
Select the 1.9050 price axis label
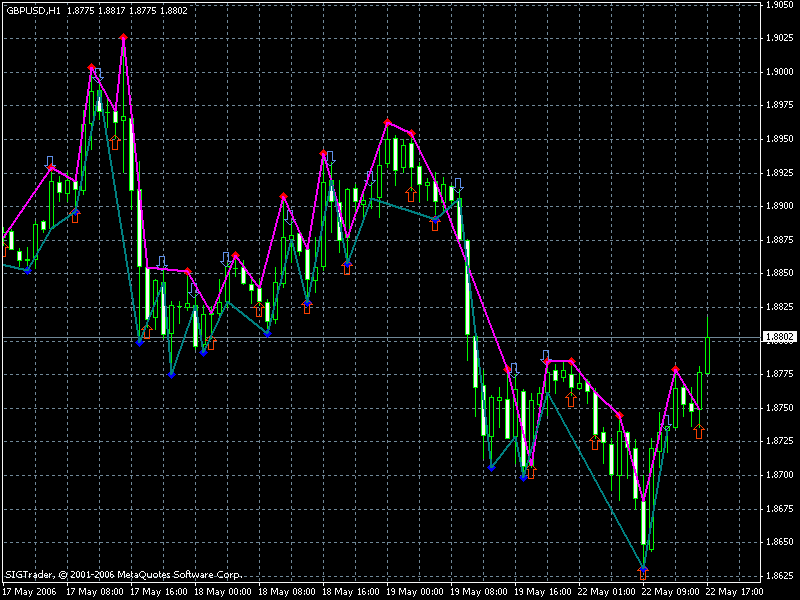tap(780, 5)
